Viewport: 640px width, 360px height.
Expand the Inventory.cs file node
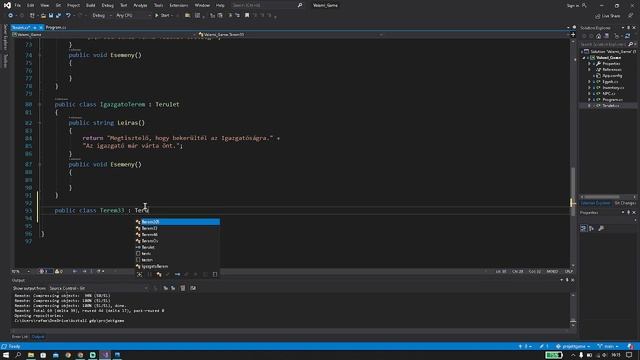(x=589, y=88)
